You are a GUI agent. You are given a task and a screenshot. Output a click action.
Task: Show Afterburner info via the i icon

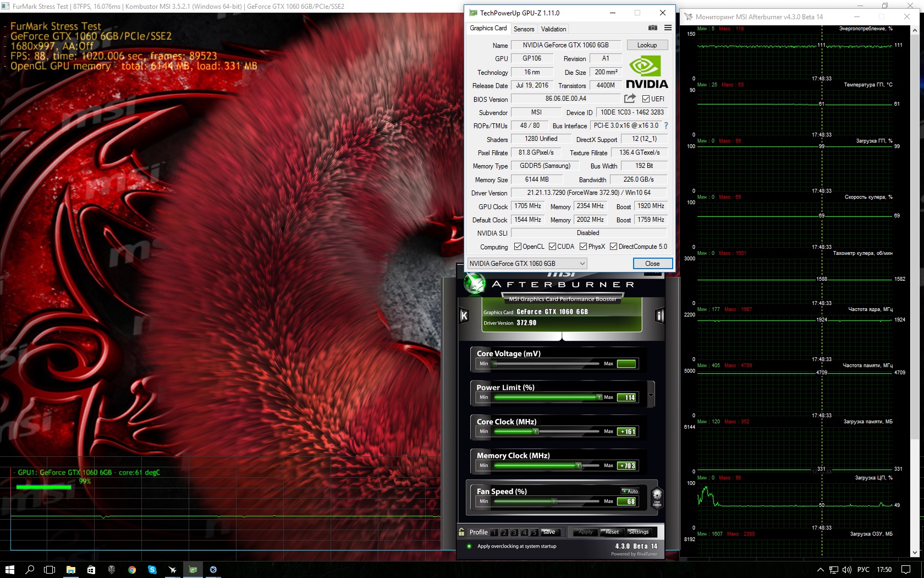[x=659, y=315]
